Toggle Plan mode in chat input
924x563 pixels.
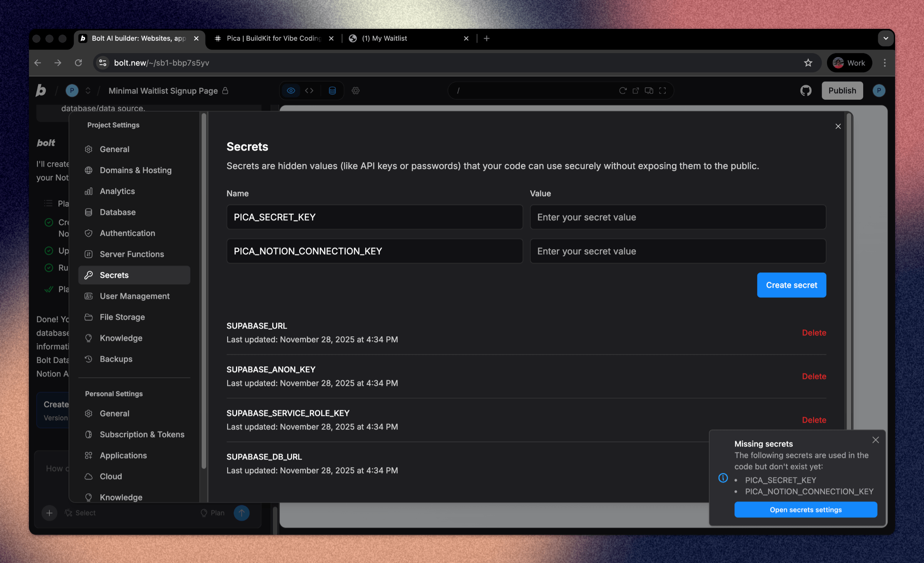point(213,513)
